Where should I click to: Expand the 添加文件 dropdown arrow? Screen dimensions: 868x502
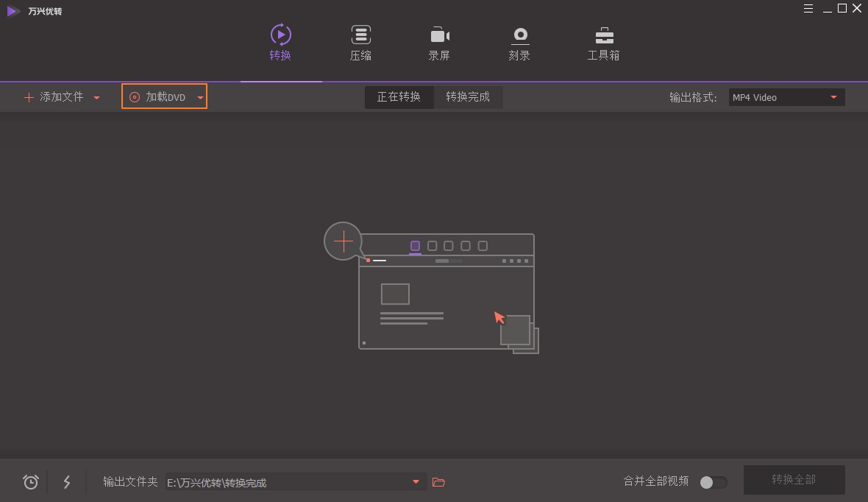point(96,96)
